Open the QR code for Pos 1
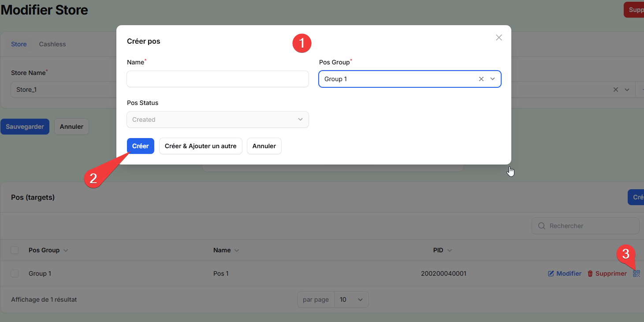 (x=636, y=273)
